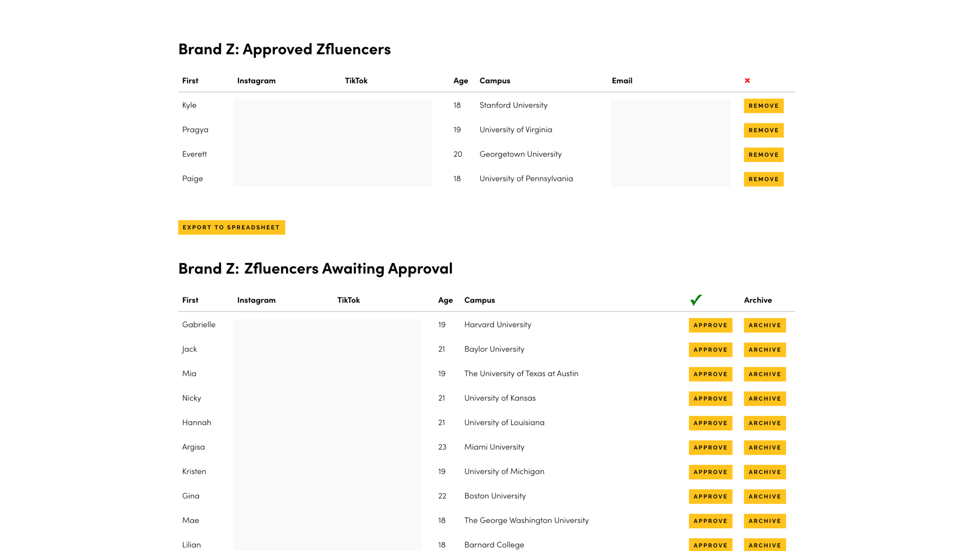Click 'Barnard College' campus cell
This screenshot has width=980, height=551.
coord(494,545)
